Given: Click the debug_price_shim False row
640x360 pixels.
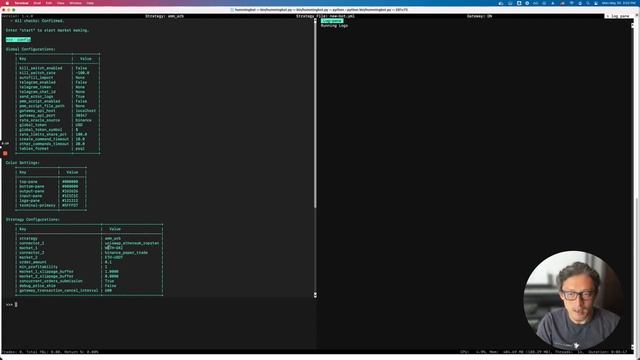Looking at the screenshot, I should (89, 286).
